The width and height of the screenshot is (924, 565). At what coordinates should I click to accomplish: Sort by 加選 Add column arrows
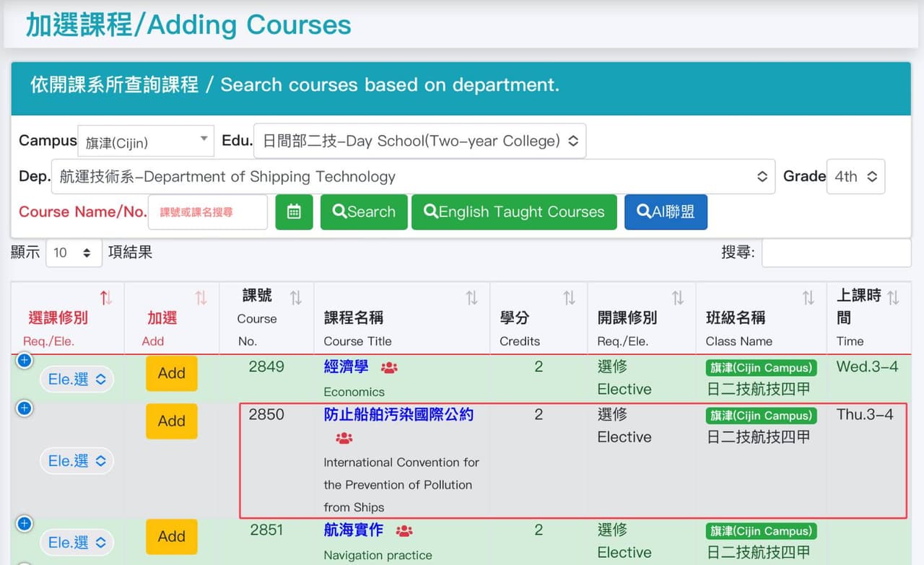pyautogui.click(x=201, y=297)
